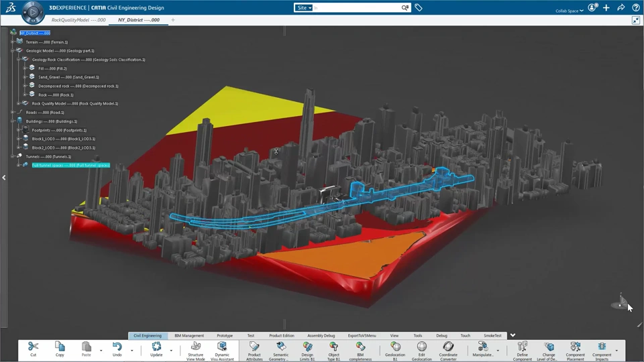The height and width of the screenshot is (362, 644).
Task: Expand the Terrain tree node
Action: coord(13,42)
